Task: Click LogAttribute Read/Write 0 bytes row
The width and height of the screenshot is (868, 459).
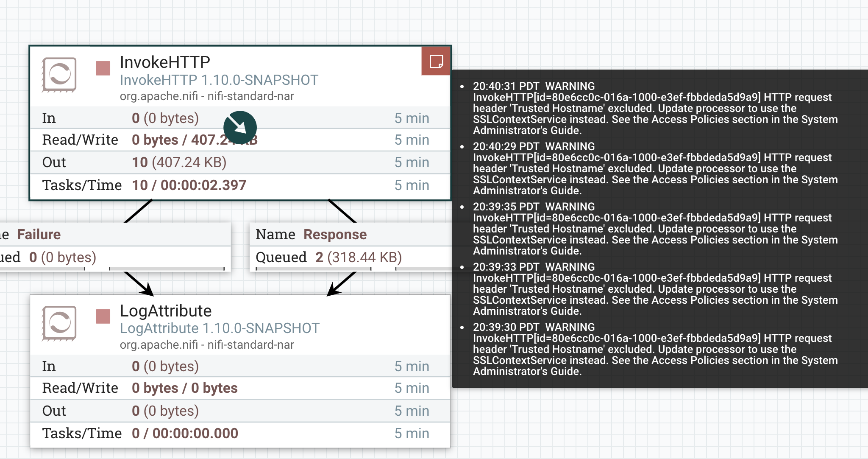Action: pos(184,388)
